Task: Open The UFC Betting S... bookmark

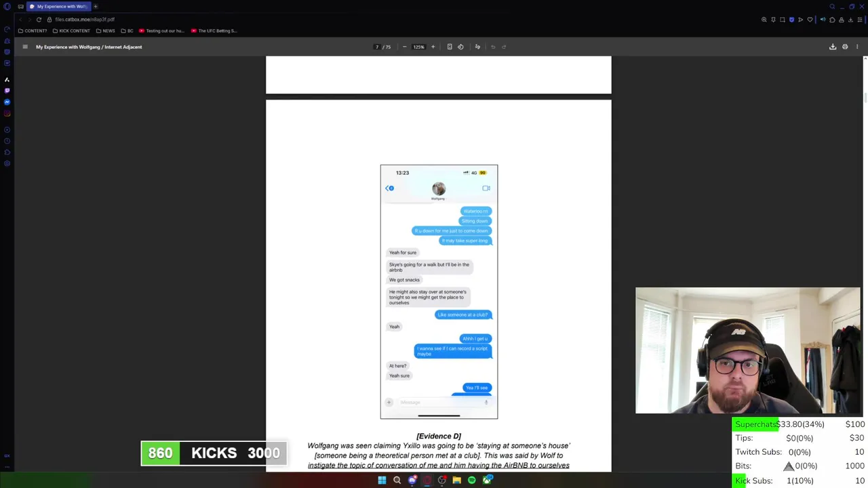Action: point(214,30)
